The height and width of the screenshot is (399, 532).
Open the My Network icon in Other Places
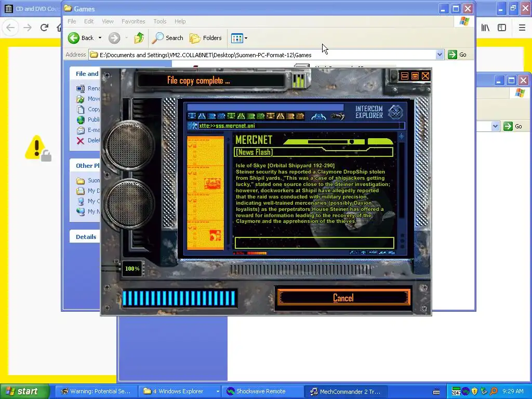pos(81,212)
